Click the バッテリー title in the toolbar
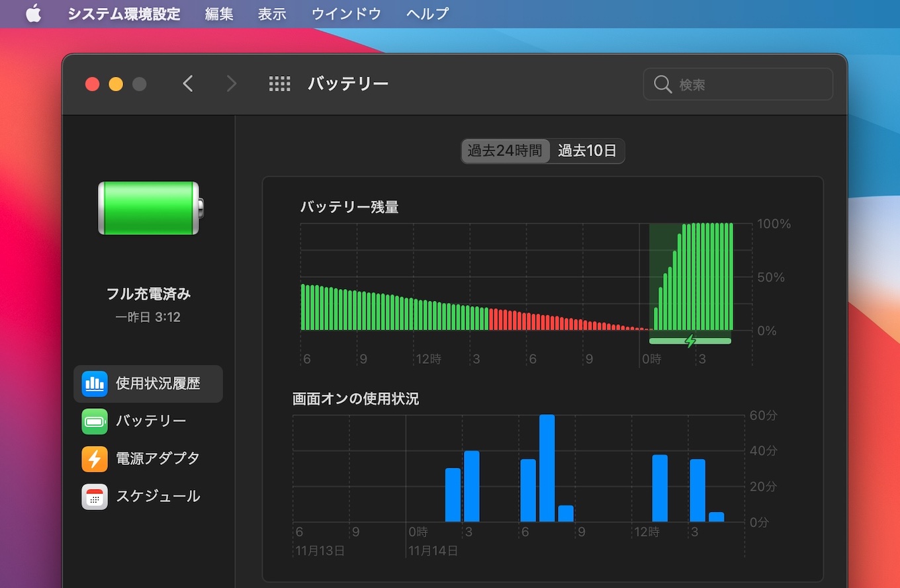900x588 pixels. coord(348,83)
